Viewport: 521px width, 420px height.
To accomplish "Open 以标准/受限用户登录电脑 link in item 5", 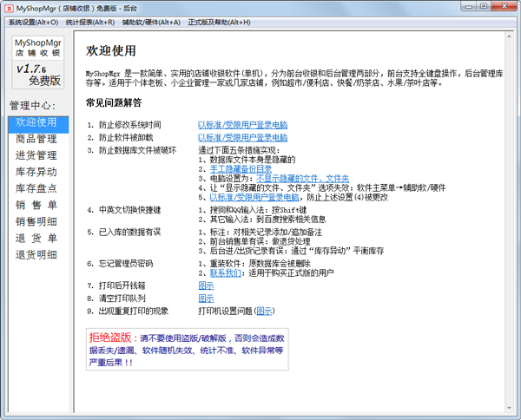I will (254, 197).
